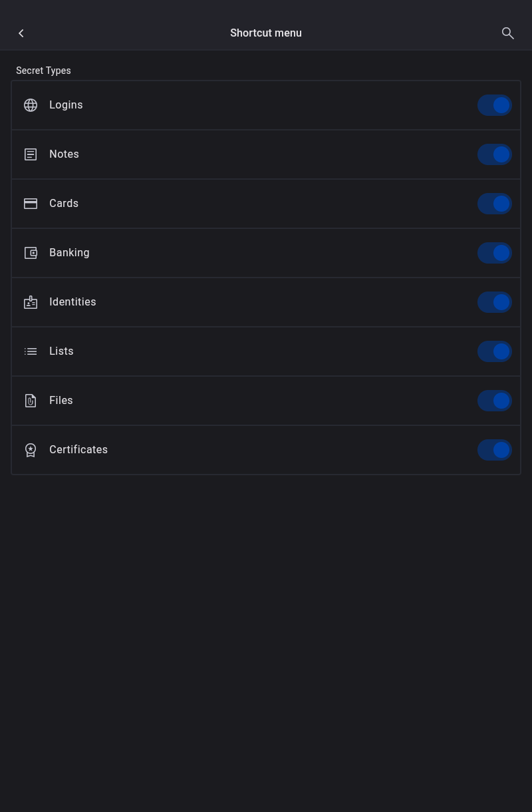
Task: Turn off the Notes switch
Action: click(494, 154)
